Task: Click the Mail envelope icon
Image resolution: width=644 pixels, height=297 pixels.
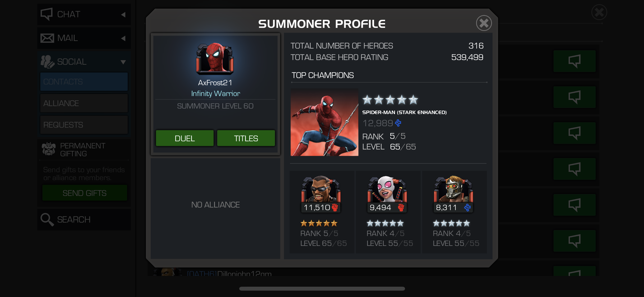Action: [47, 38]
